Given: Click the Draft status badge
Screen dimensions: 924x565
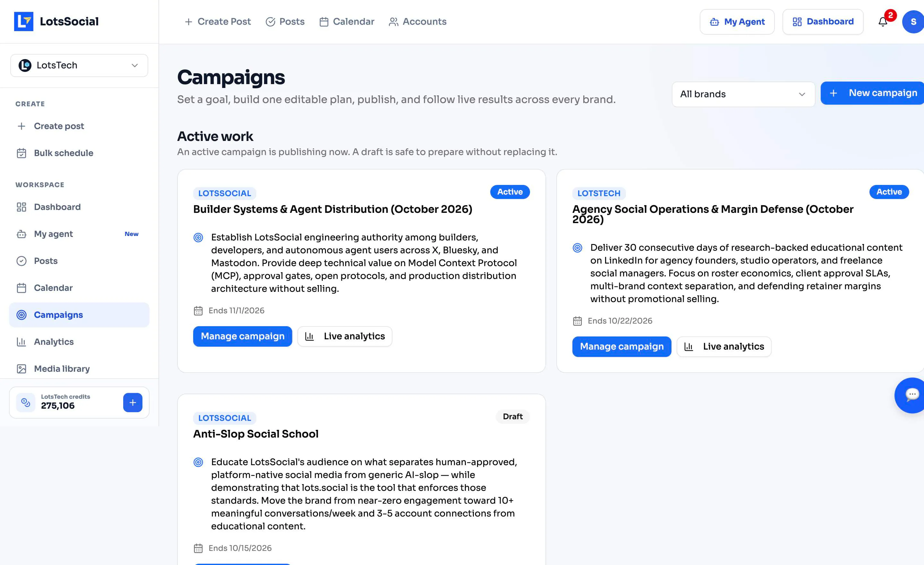Looking at the screenshot, I should coord(513,417).
